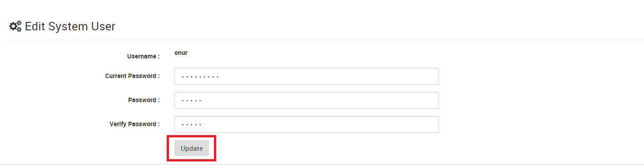Click the gears icon beside Edit System User

pos(15,27)
